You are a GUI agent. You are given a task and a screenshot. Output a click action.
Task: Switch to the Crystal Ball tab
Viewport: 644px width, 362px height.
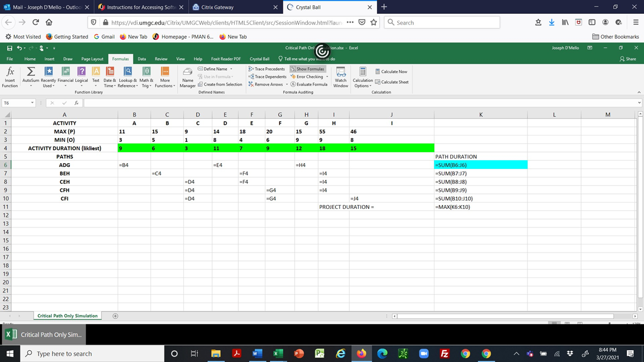coord(260,59)
